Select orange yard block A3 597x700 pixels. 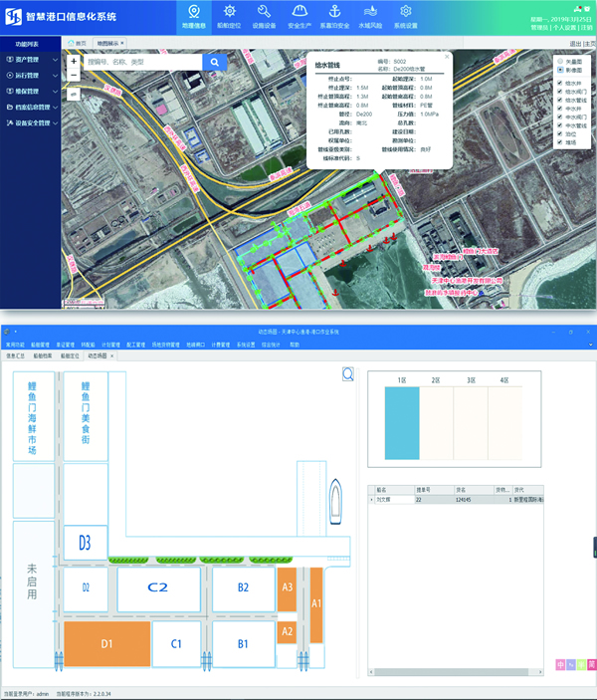coord(287,588)
